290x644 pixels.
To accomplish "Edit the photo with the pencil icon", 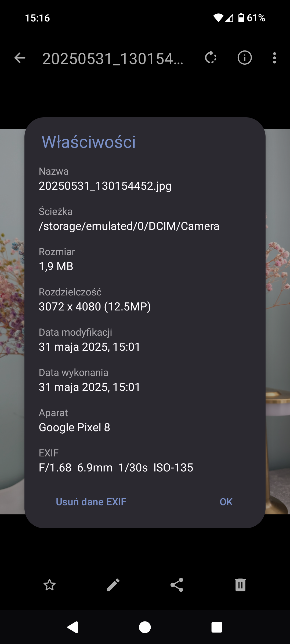I will tap(113, 585).
